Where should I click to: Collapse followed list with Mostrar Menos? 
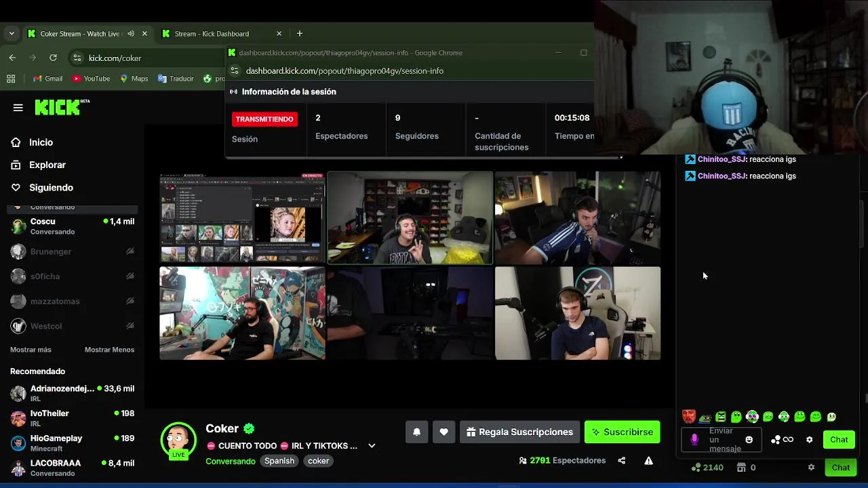pos(109,350)
